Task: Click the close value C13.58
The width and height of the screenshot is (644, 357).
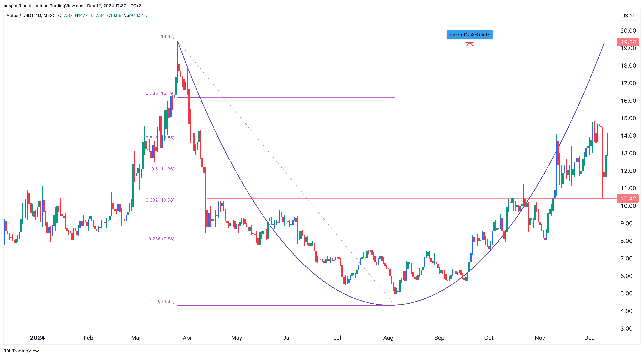Action: pos(114,15)
